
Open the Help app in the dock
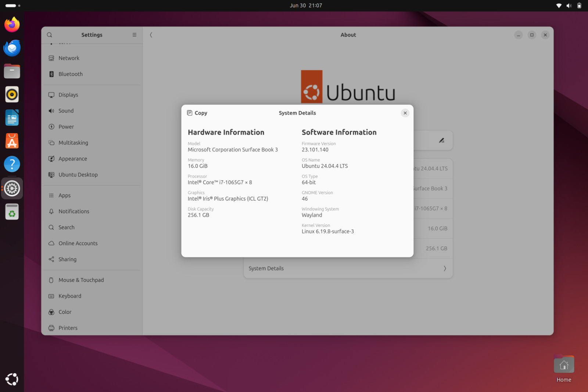pyautogui.click(x=12, y=164)
